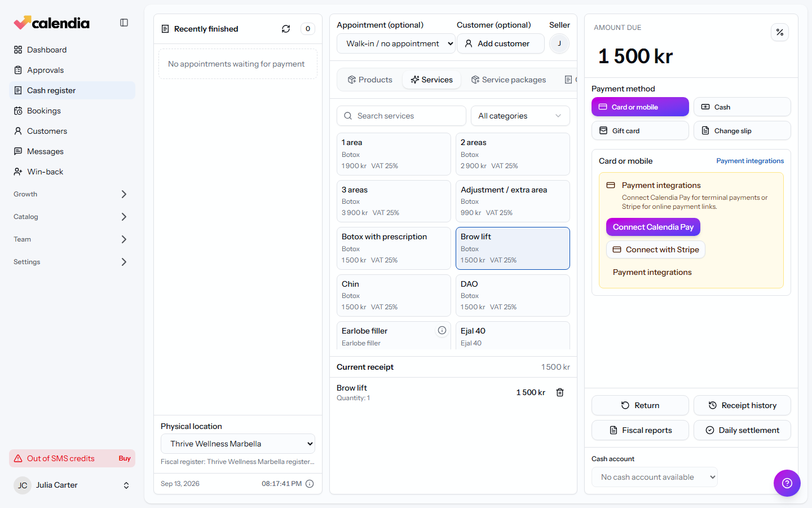Delete Brow lift from receipt

[x=560, y=392]
